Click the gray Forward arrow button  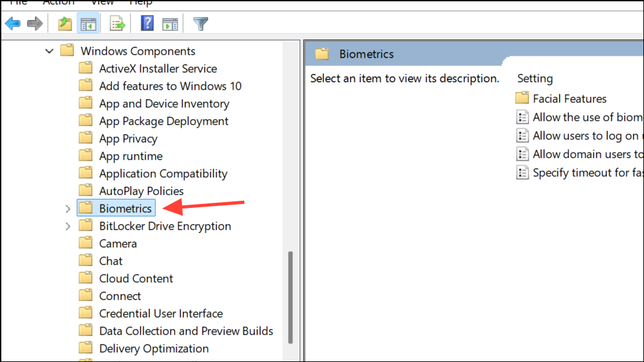coord(35,24)
